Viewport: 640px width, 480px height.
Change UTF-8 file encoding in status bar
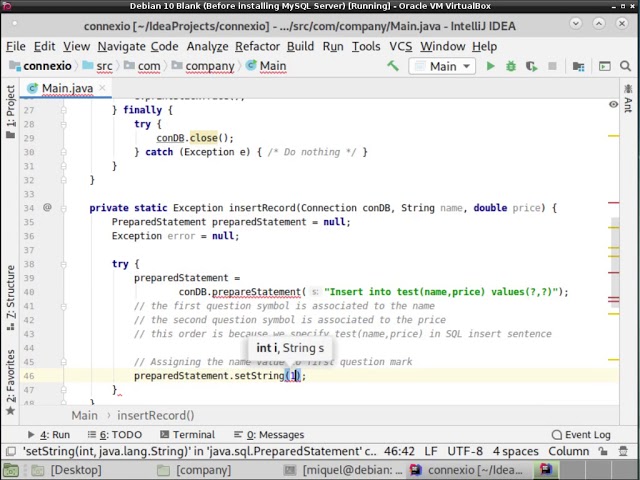tap(465, 451)
